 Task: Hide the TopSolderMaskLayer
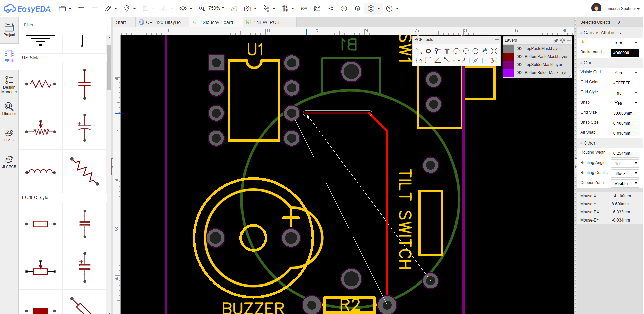(x=519, y=64)
